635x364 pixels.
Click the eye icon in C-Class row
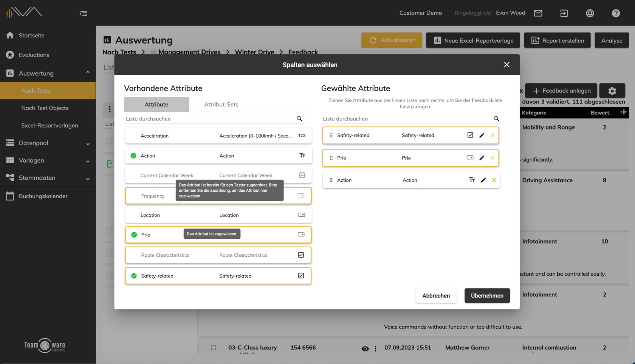[x=365, y=349]
